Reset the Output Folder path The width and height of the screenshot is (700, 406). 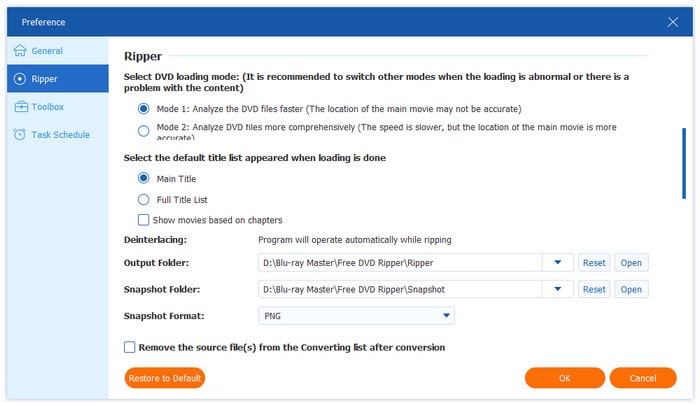click(x=594, y=262)
